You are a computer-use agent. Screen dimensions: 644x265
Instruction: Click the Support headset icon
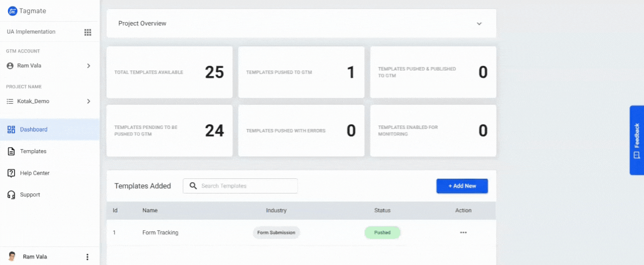tap(11, 194)
